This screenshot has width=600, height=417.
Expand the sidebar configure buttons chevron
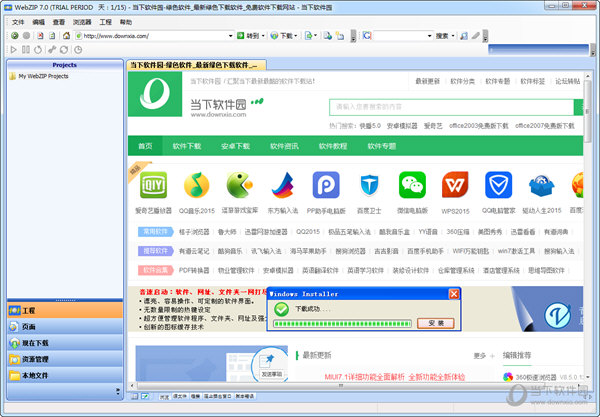pyautogui.click(x=117, y=391)
